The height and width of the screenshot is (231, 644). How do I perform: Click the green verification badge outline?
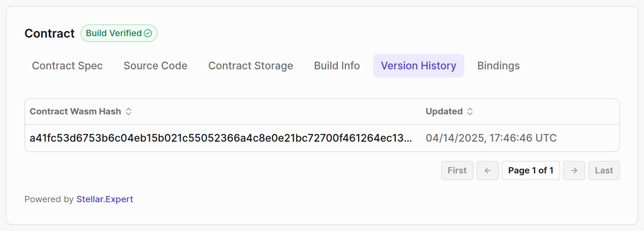point(119,33)
